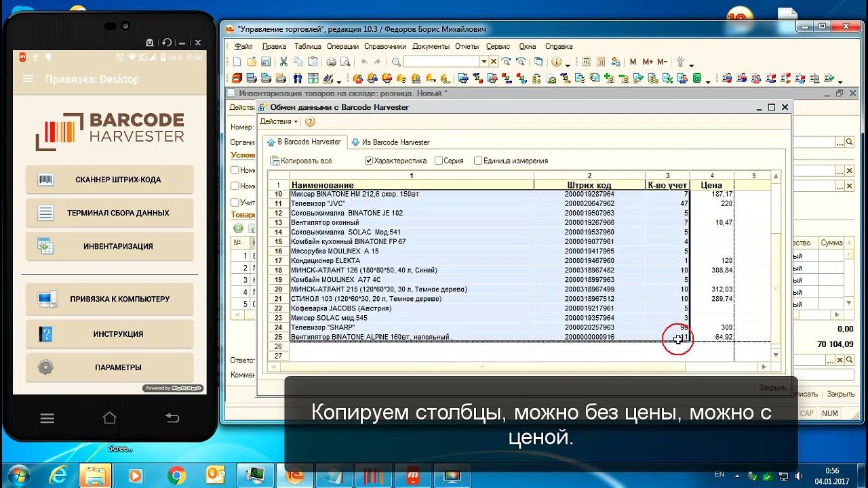Select the Штрих код column header
Viewport: 868px width, 488px height.
point(589,185)
